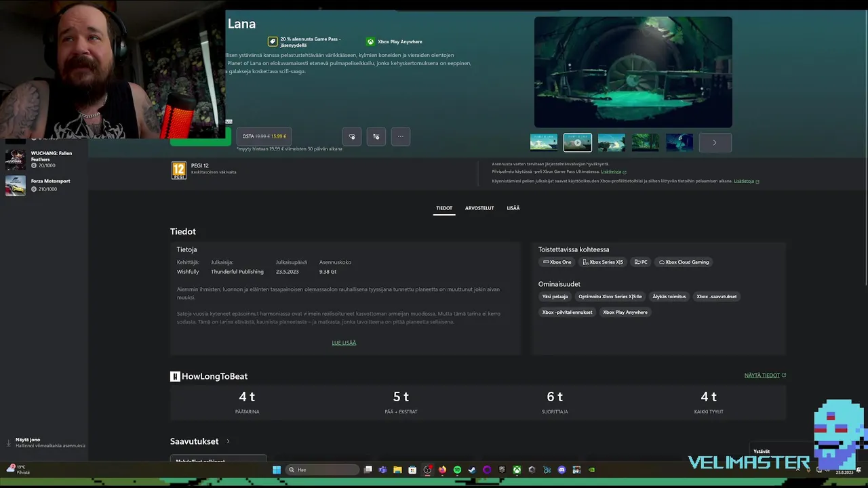Select the Älykäs toimitus tag
This screenshot has height=488, width=868.
tap(669, 297)
